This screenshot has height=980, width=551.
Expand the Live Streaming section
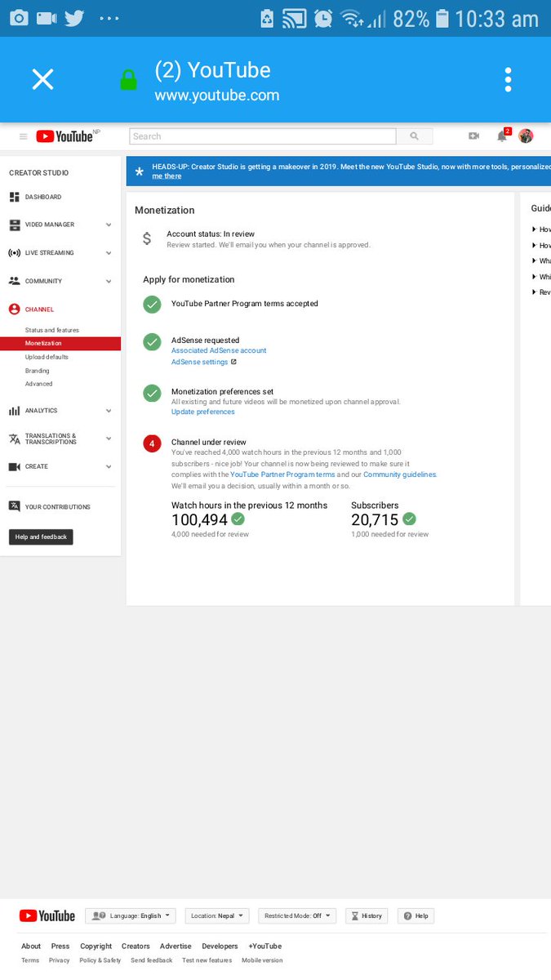click(x=60, y=253)
